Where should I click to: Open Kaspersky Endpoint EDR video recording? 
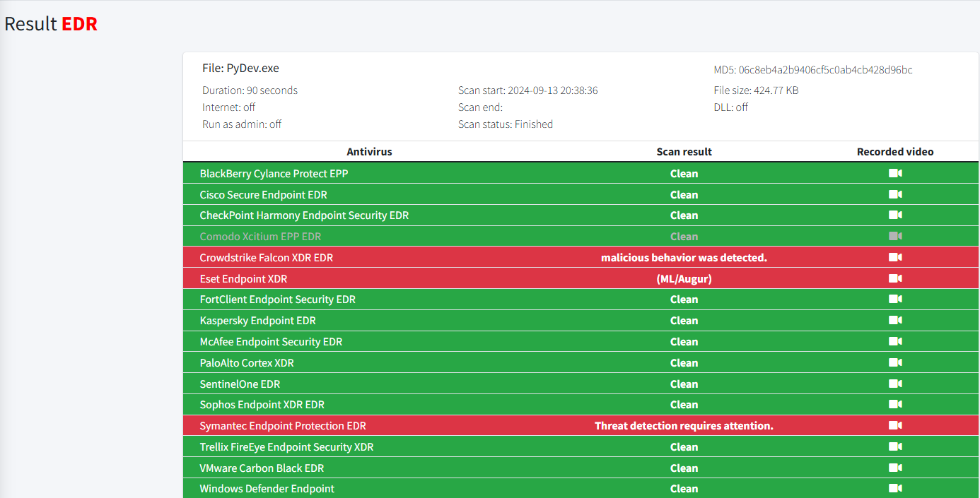(x=895, y=320)
